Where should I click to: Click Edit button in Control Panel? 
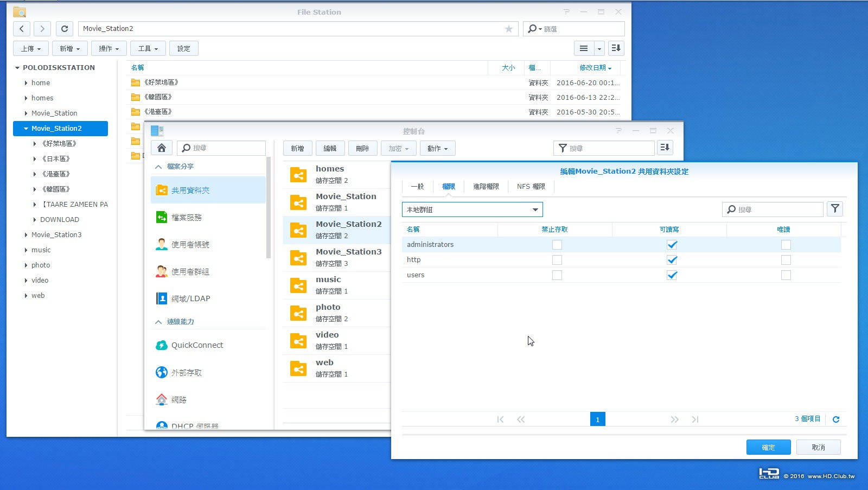click(x=330, y=148)
